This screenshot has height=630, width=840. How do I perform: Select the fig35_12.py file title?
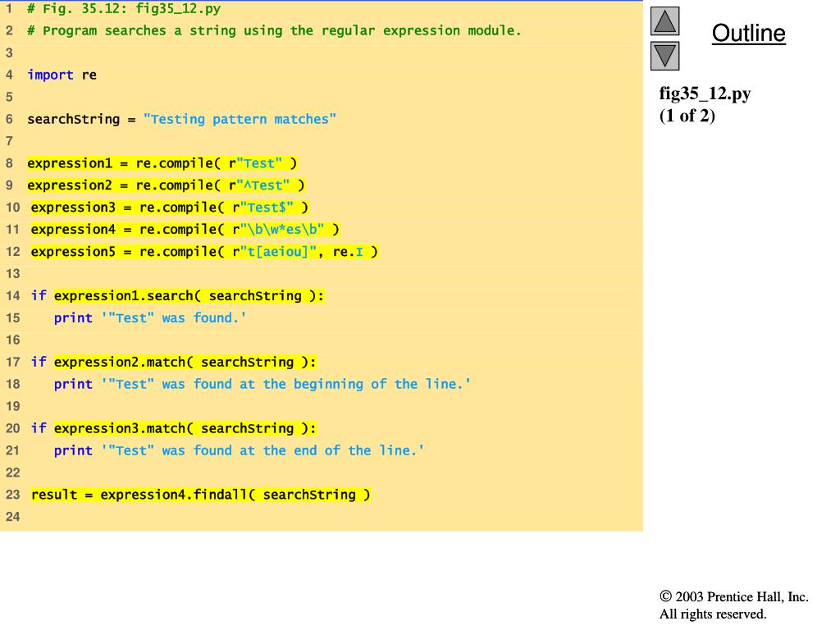pyautogui.click(x=705, y=94)
